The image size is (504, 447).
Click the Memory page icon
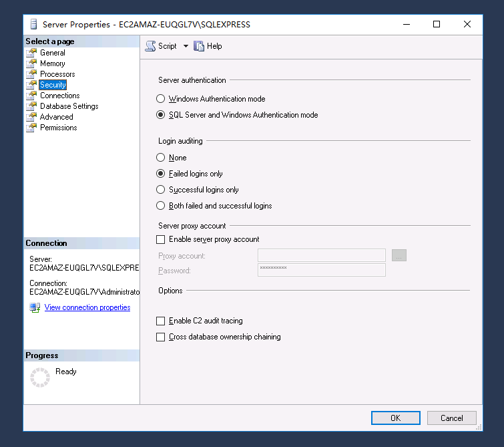31,63
